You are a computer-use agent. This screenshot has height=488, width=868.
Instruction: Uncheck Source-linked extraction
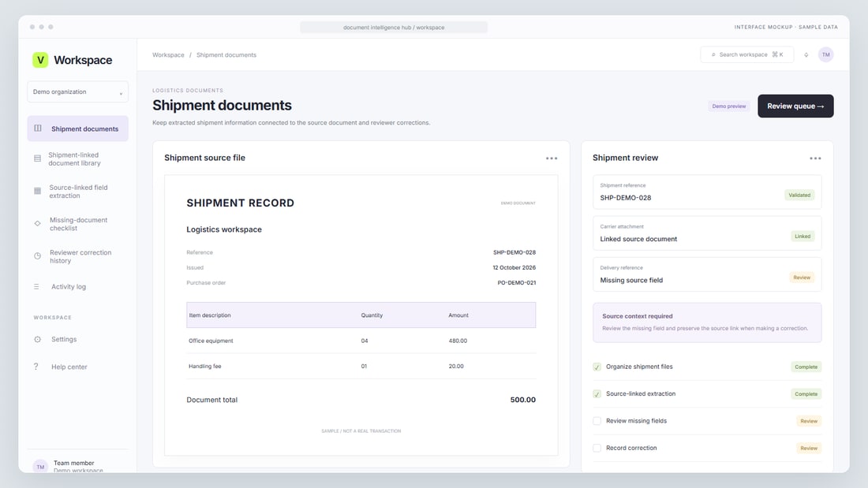pos(597,394)
